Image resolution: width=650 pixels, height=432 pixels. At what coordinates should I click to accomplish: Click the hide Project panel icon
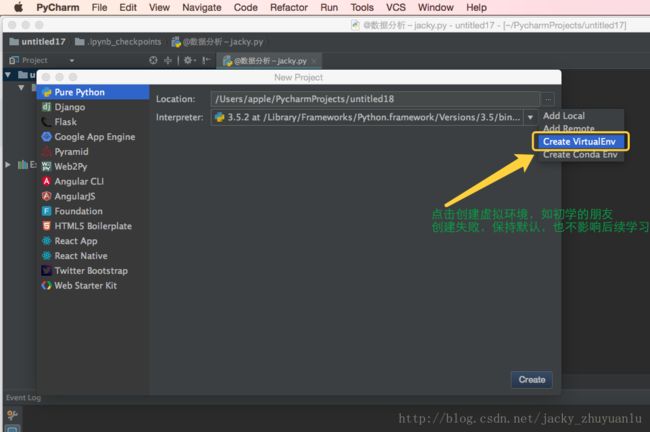[x=206, y=61]
